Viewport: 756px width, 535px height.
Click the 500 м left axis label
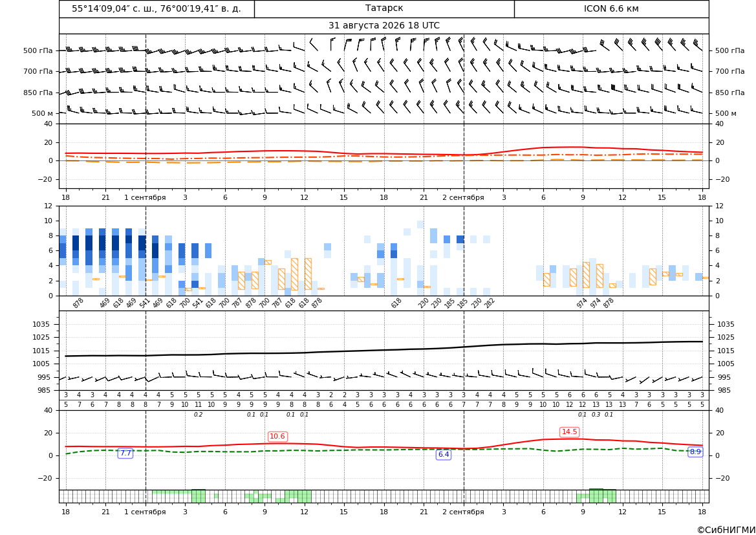pyautogui.click(x=43, y=113)
